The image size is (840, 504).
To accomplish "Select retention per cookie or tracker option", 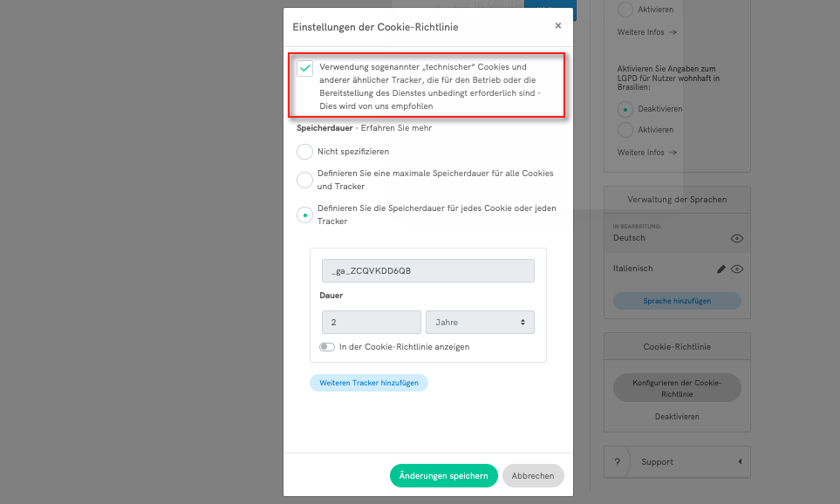I will pos(304,215).
